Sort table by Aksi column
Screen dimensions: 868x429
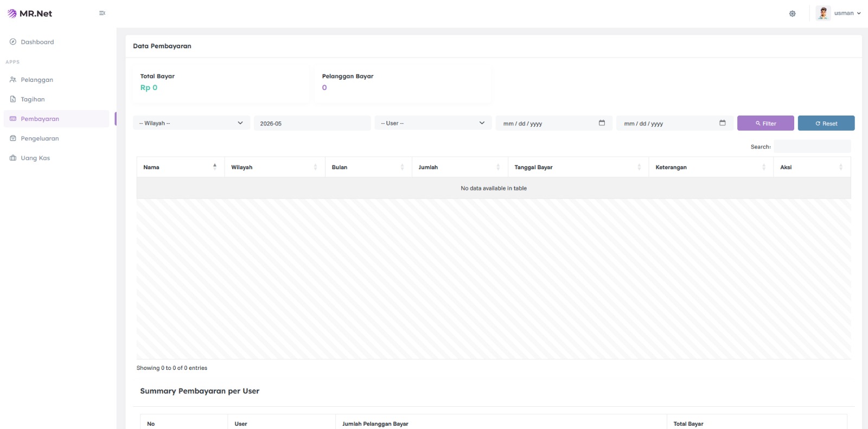point(812,167)
